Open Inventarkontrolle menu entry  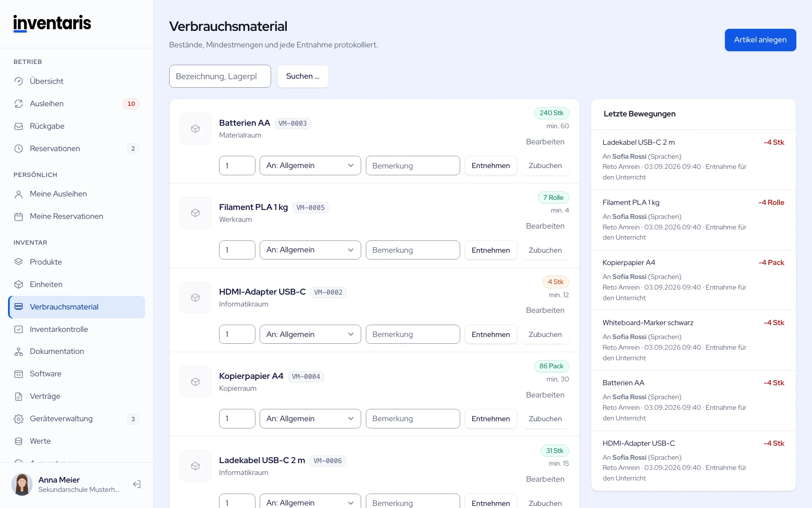pos(77,329)
